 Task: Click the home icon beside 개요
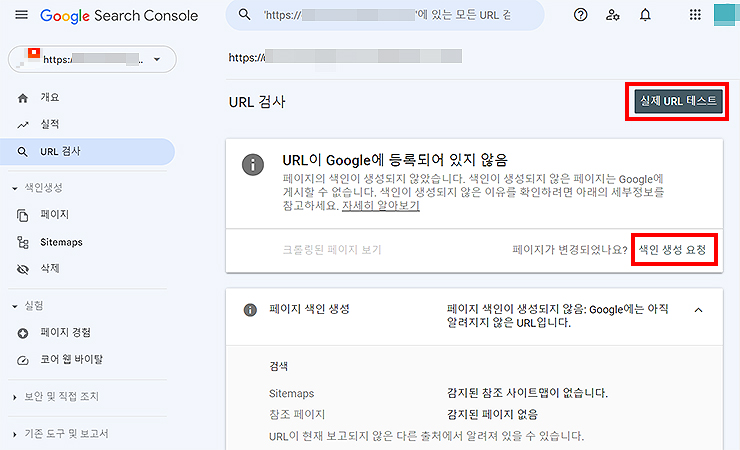23,98
